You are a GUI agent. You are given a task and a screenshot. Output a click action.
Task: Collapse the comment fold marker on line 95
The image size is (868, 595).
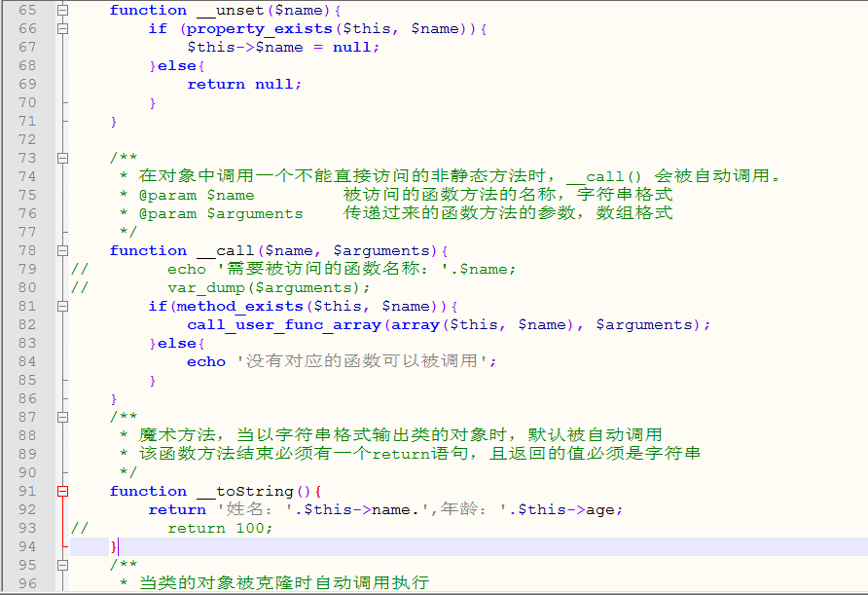[62, 566]
